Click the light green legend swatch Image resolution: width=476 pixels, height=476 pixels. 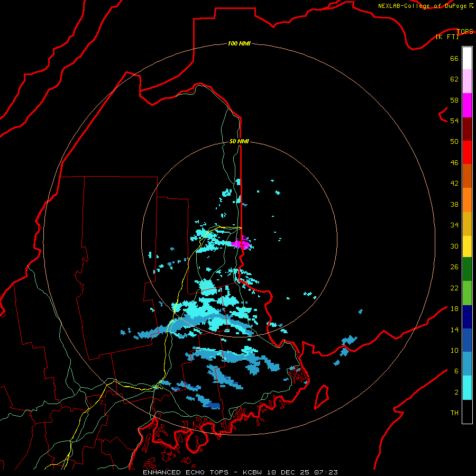[467, 293]
